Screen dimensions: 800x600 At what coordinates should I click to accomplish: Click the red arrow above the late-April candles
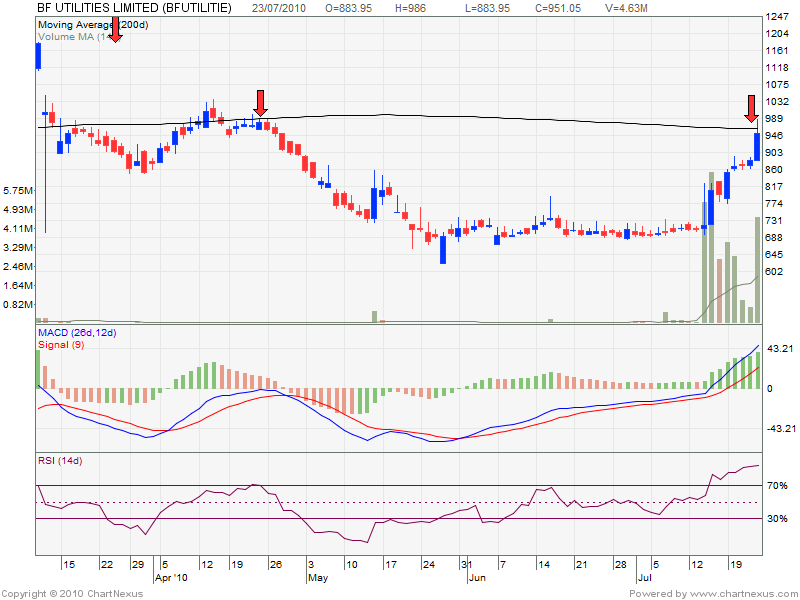tap(261, 103)
